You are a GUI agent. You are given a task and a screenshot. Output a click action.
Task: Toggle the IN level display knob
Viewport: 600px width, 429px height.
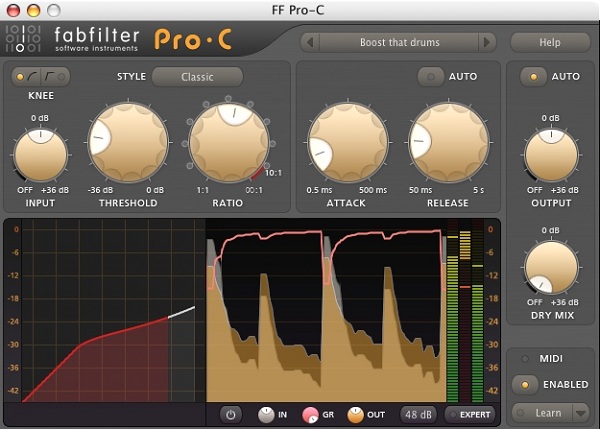point(266,415)
